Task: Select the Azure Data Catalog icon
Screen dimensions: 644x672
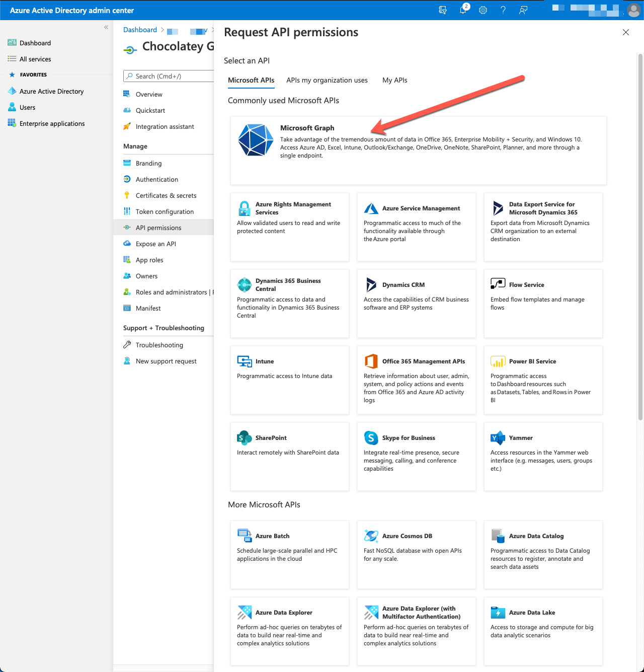Action: 498,536
